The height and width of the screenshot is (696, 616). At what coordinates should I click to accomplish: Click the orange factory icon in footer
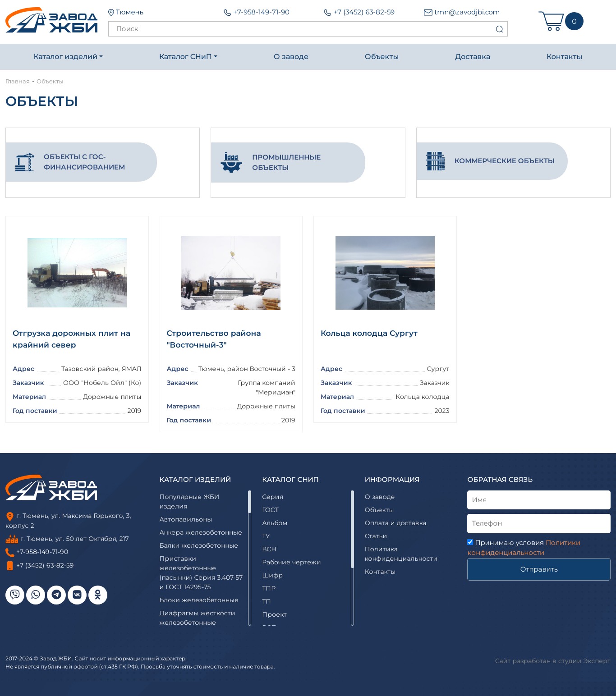click(x=12, y=539)
